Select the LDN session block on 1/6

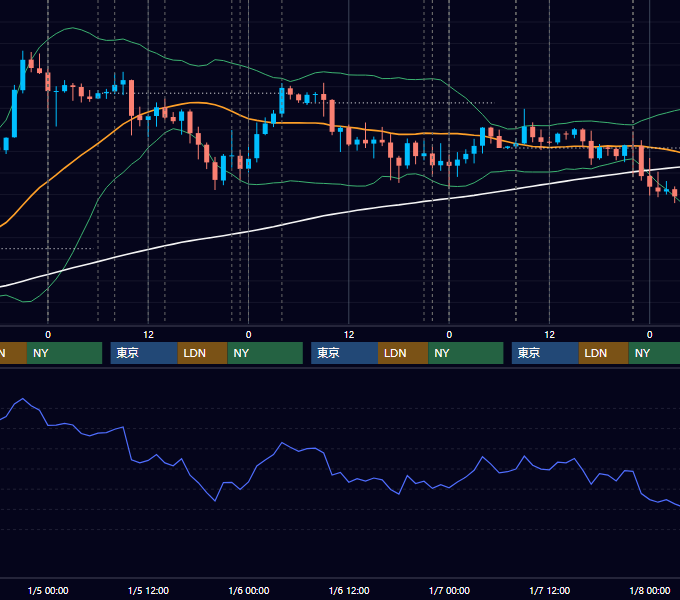(x=403, y=353)
